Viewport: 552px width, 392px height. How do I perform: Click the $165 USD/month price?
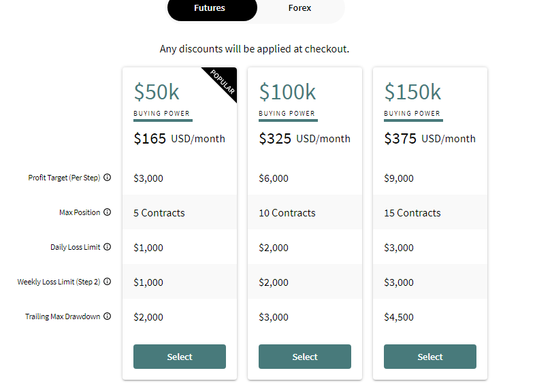click(x=180, y=139)
